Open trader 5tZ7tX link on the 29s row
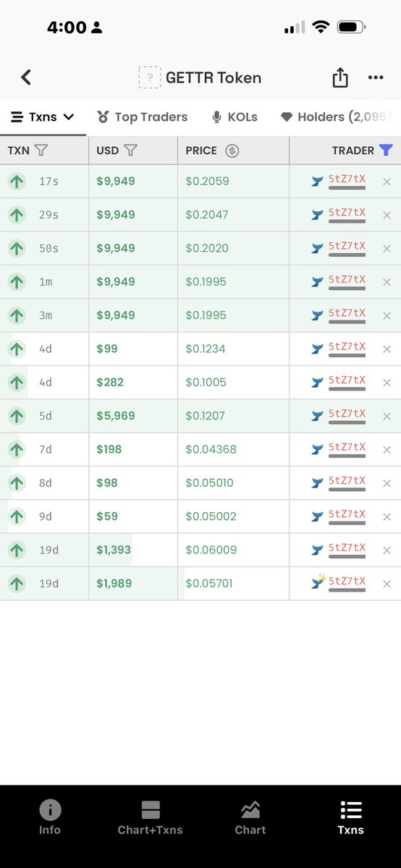401x868 pixels. point(347,213)
